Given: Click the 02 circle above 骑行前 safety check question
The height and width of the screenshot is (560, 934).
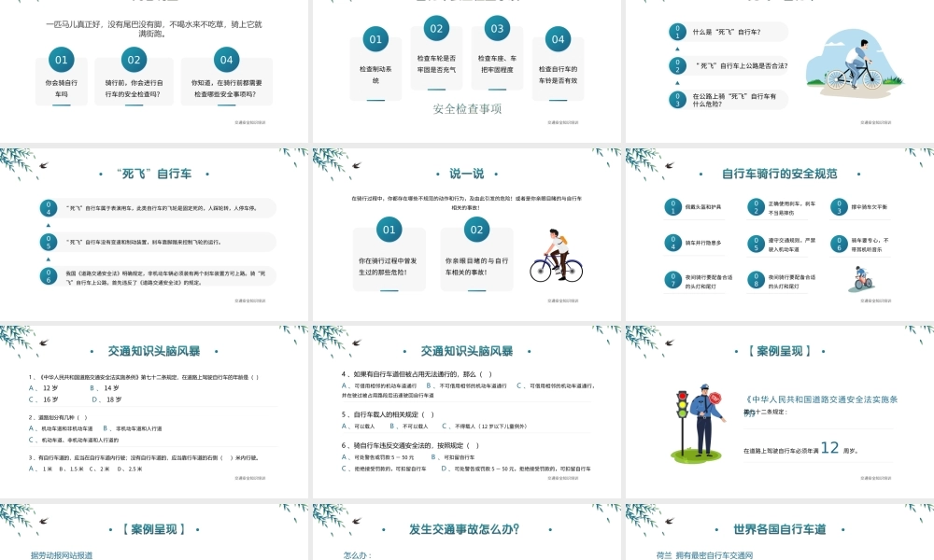Looking at the screenshot, I should (x=134, y=60).
